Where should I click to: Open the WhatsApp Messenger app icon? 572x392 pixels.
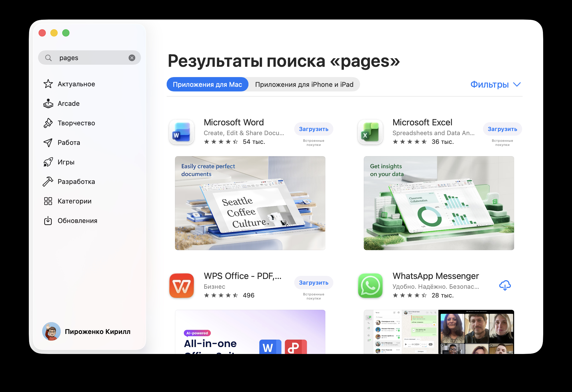coord(370,286)
